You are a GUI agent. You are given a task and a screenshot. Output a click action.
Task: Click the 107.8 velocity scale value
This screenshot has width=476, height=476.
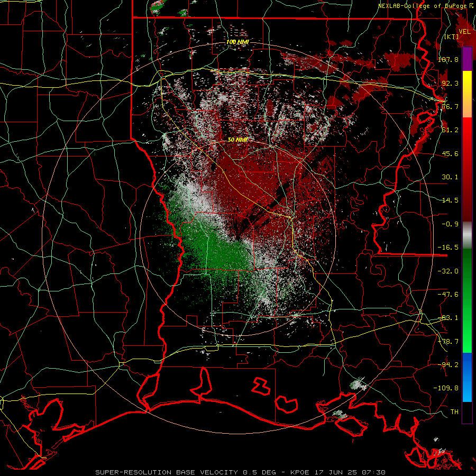coord(448,59)
